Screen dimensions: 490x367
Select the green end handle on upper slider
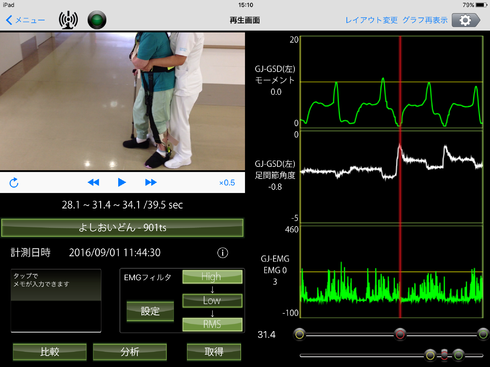483,334
